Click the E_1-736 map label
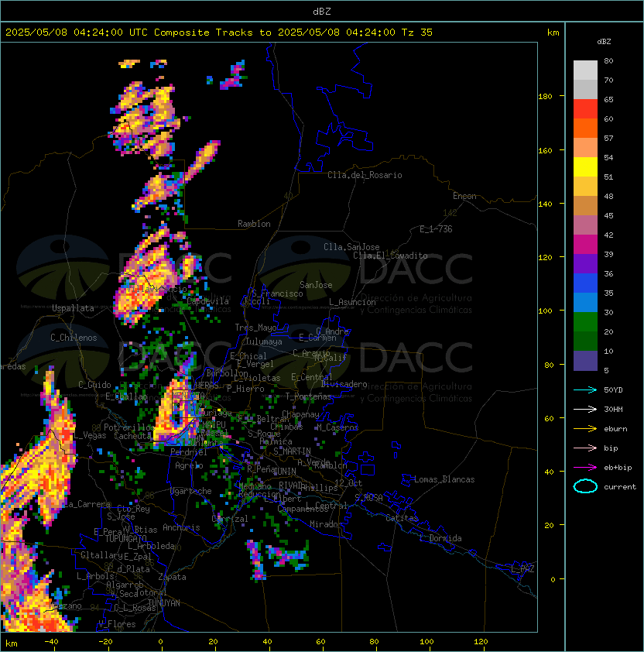This screenshot has height=652, width=644. coord(436,229)
